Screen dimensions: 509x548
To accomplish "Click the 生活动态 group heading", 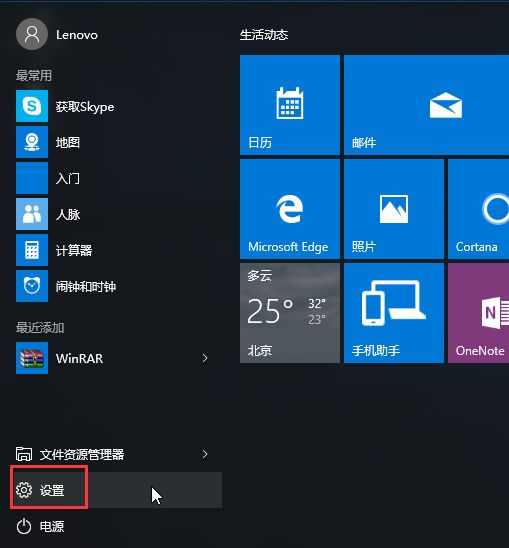I will click(x=264, y=35).
